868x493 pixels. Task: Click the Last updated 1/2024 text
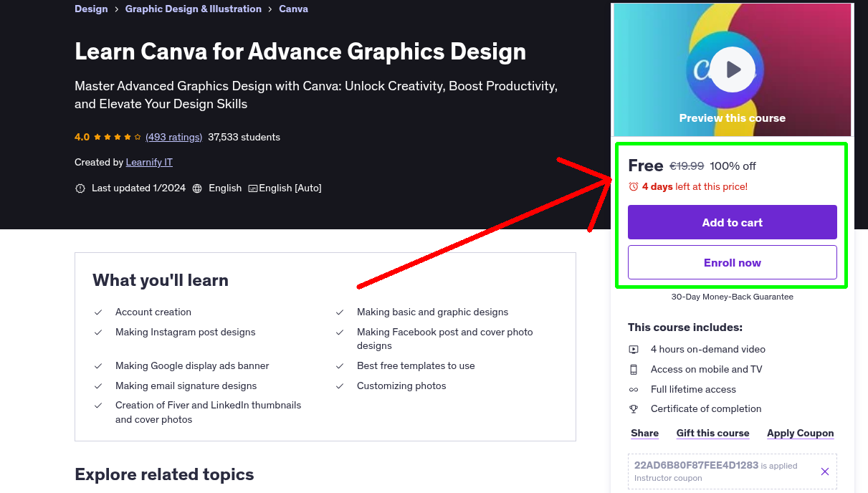pyautogui.click(x=139, y=188)
